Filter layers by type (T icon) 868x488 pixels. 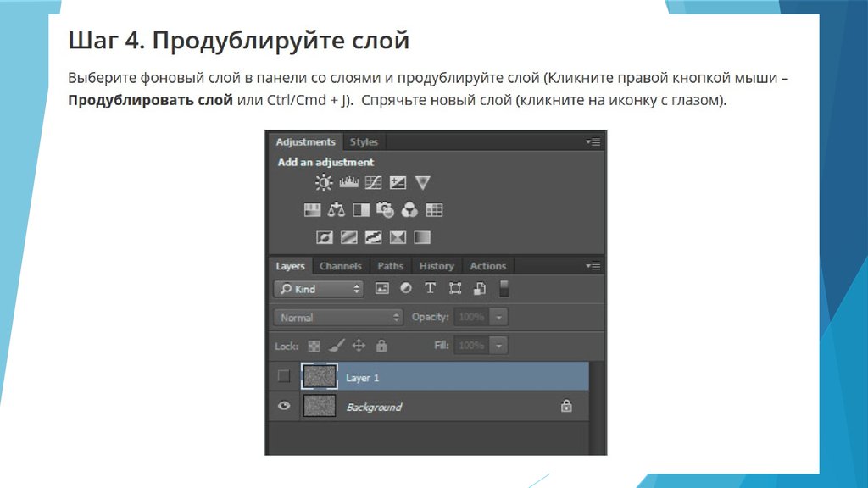(430, 288)
